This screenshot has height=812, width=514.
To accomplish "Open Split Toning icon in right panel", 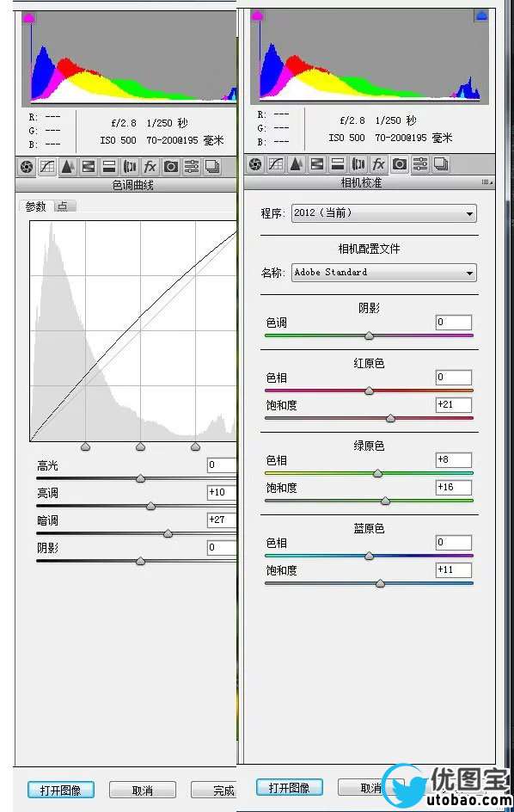I will pos(338,164).
